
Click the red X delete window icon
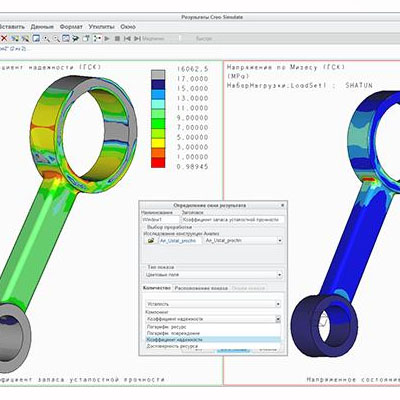pyautogui.click(x=4, y=39)
